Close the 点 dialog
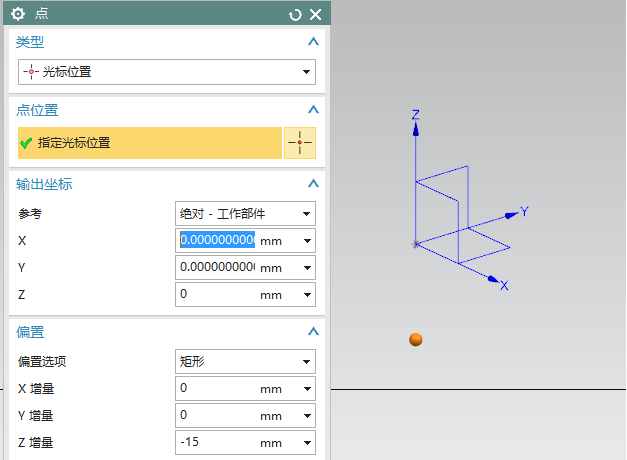This screenshot has height=460, width=627. 315,14
